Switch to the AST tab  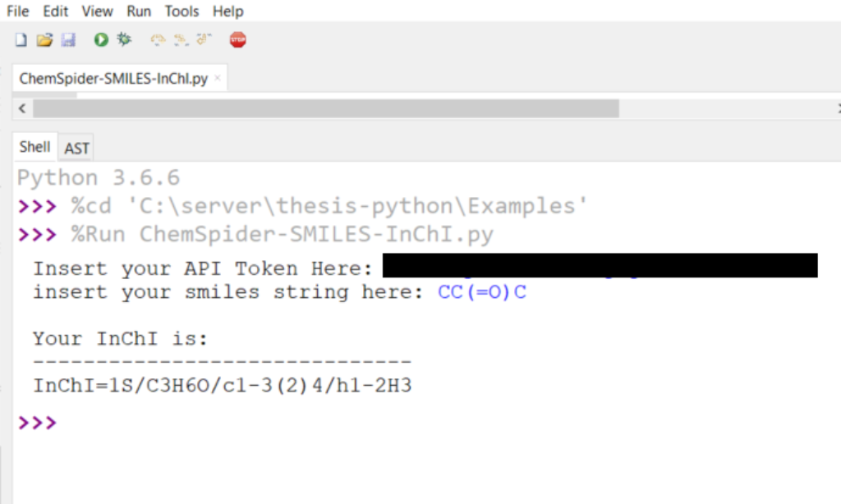tap(76, 149)
